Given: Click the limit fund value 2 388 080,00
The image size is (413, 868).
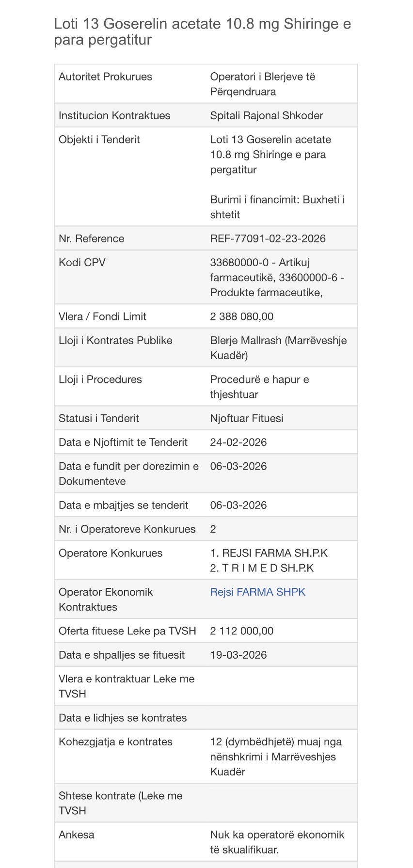Looking at the screenshot, I should click(x=241, y=316).
